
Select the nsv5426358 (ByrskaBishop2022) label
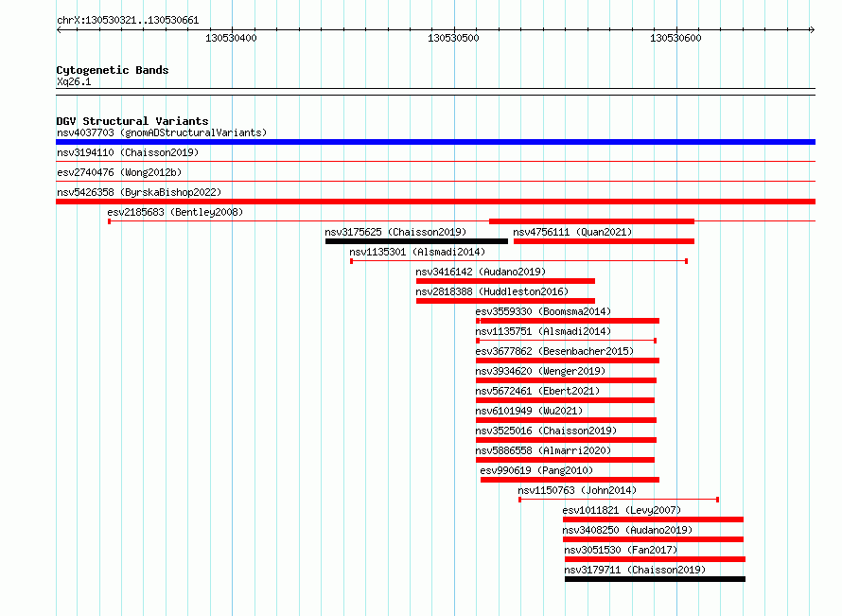tap(139, 192)
